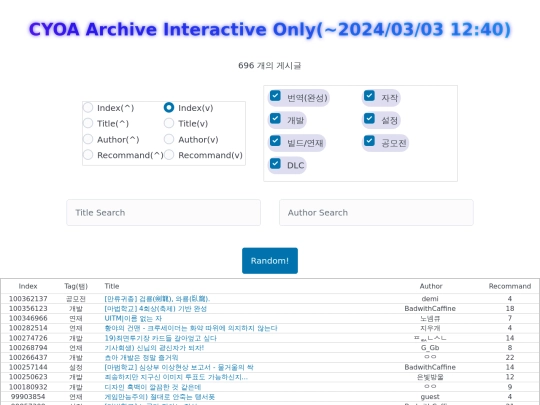Pick the Recommand(v) radio button
Image resolution: width=540 pixels, height=405 pixels.
169,155
